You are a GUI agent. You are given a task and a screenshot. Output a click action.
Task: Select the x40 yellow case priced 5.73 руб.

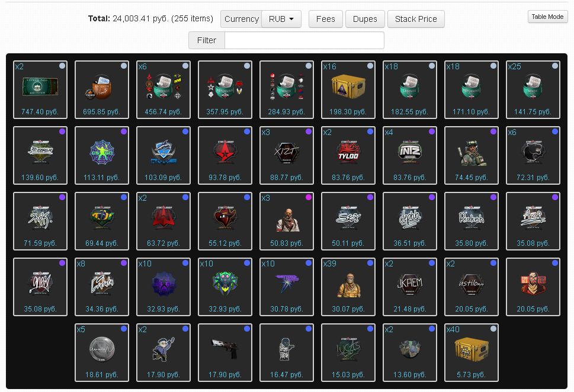[471, 352]
